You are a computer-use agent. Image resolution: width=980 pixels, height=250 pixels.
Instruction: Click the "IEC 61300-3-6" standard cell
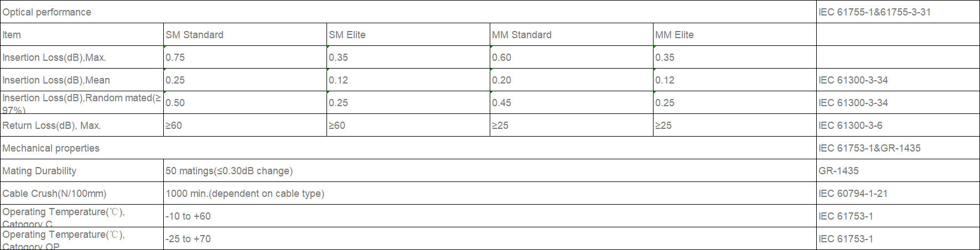[850, 126]
